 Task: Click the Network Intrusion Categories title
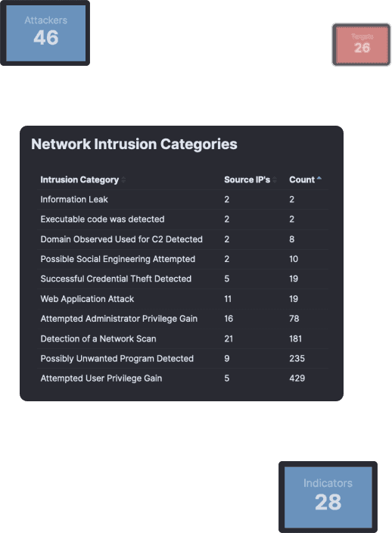point(134,144)
